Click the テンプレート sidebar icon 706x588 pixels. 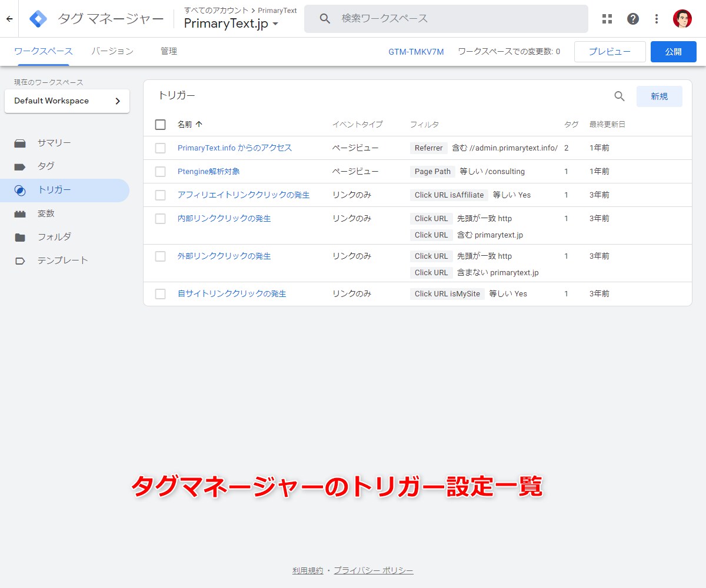click(x=20, y=260)
